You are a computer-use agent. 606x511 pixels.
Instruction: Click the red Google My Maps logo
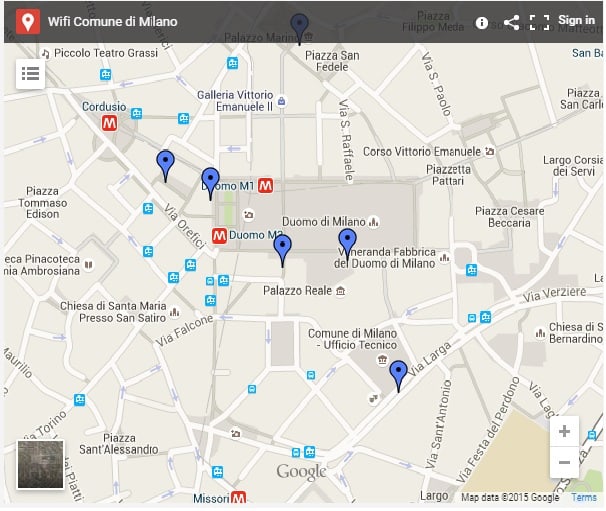coord(28,22)
